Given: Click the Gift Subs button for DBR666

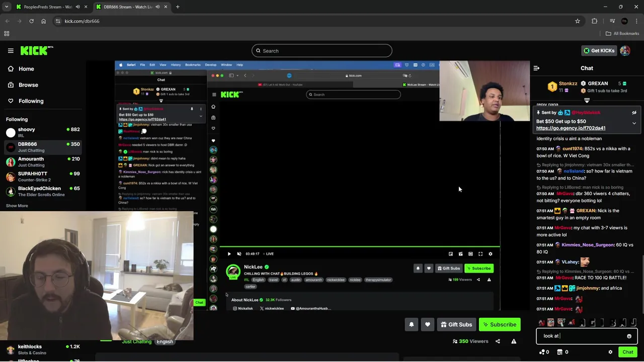Looking at the screenshot, I should coord(456,325).
